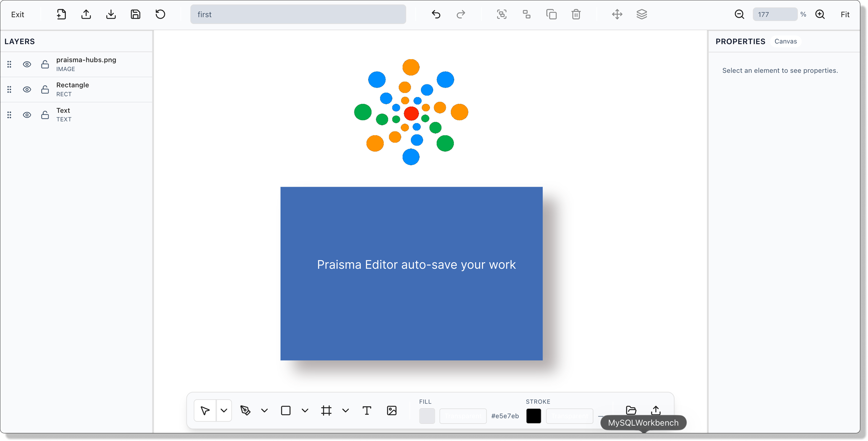Duplicate element using copy icon
Viewport: 868px width, 441px height.
pyautogui.click(x=551, y=14)
